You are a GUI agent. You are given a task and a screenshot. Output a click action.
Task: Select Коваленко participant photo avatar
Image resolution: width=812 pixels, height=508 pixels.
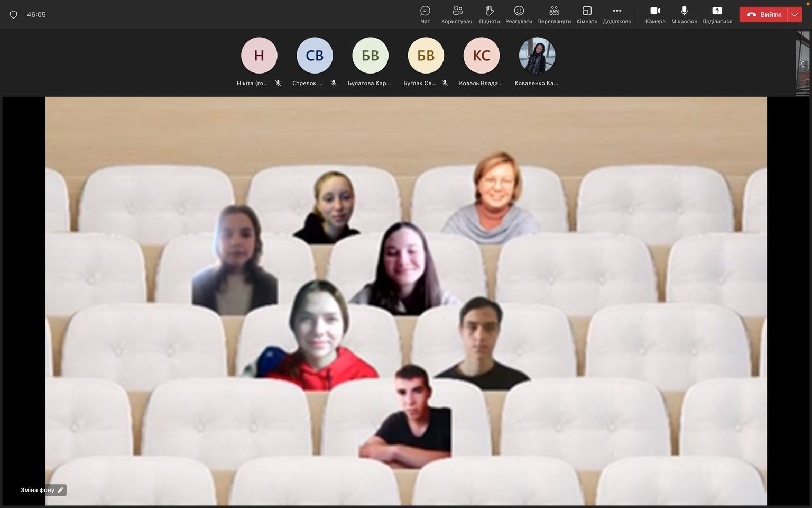click(537, 56)
